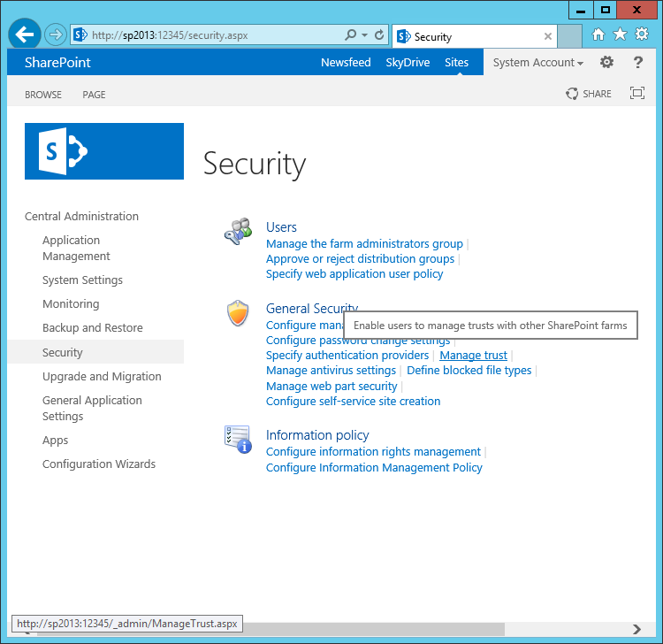
Task: Refresh the page with the reload icon
Action: (x=379, y=34)
